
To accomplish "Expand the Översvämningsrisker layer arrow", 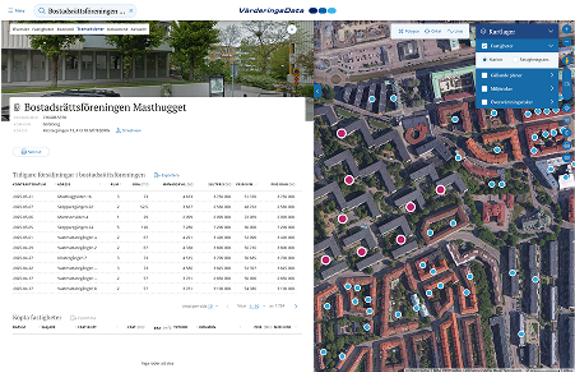I will pyautogui.click(x=552, y=102).
